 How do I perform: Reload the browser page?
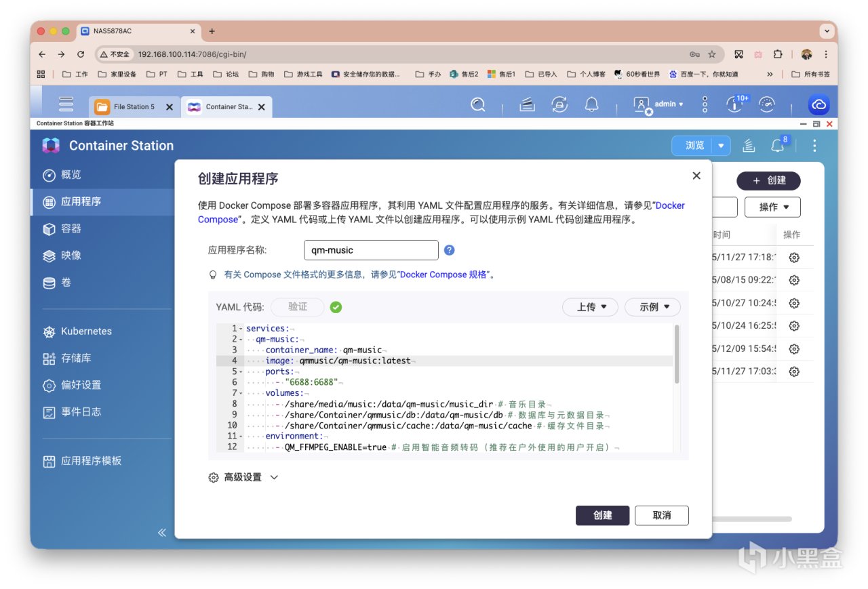point(81,54)
